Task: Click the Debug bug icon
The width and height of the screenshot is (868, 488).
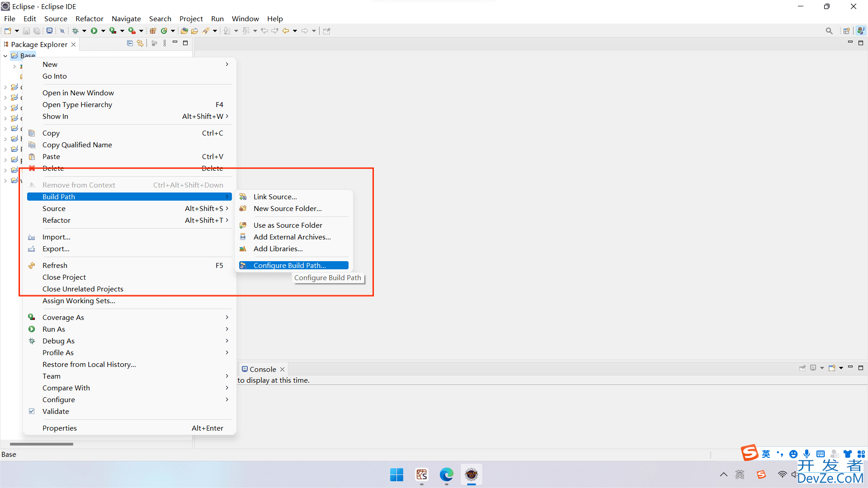Action: (75, 31)
